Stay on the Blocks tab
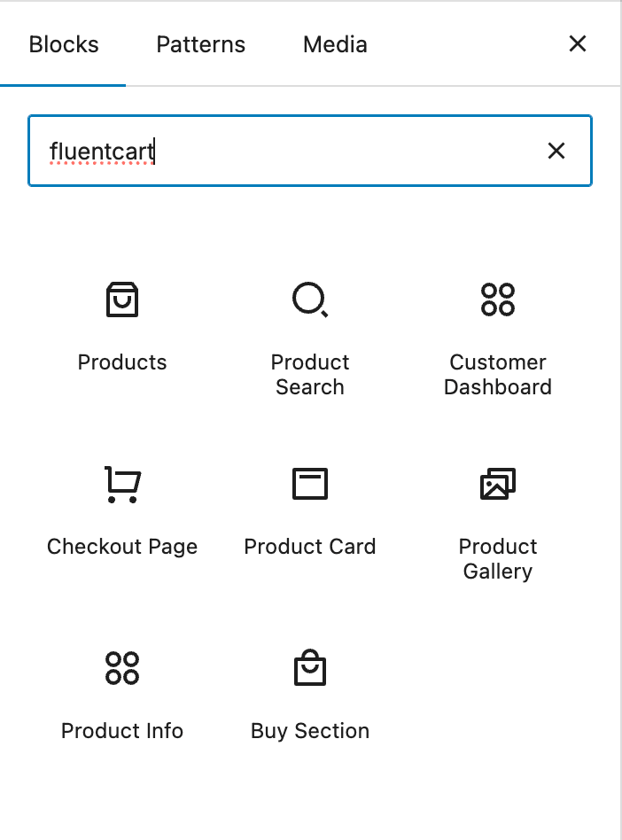Viewport: 622px width, 840px height. pyautogui.click(x=63, y=44)
